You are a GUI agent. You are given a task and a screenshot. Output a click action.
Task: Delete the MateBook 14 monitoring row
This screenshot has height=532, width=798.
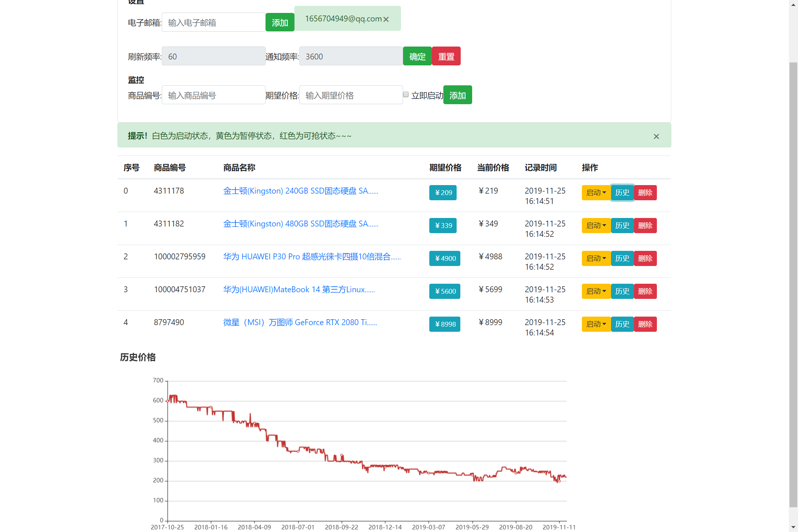(645, 291)
